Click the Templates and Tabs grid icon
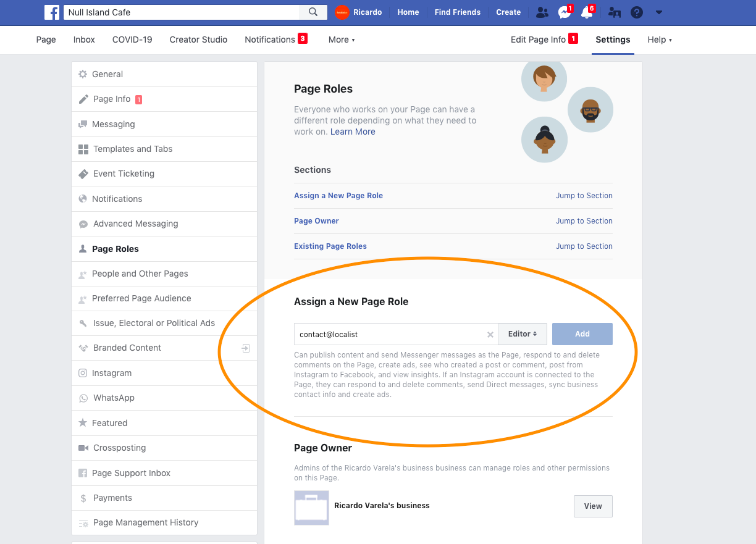This screenshot has width=756, height=544. (x=83, y=149)
